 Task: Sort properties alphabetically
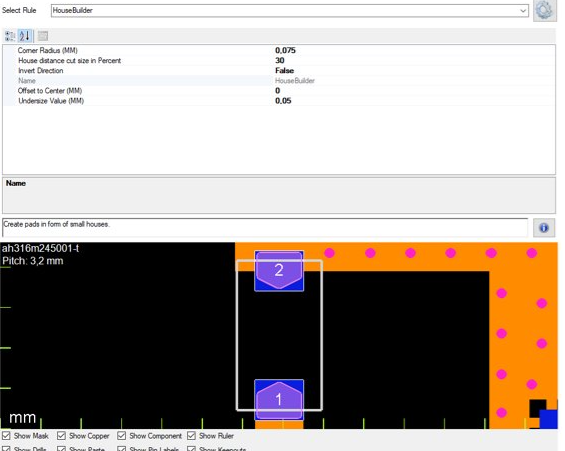point(25,36)
